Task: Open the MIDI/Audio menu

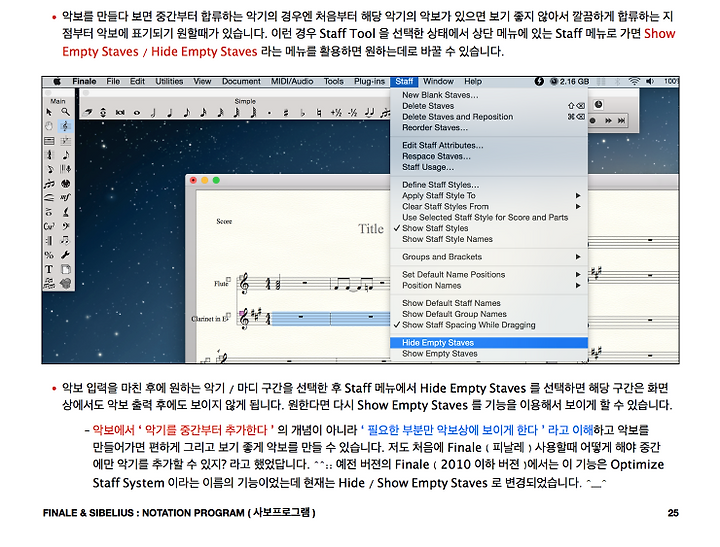Action: (292, 82)
